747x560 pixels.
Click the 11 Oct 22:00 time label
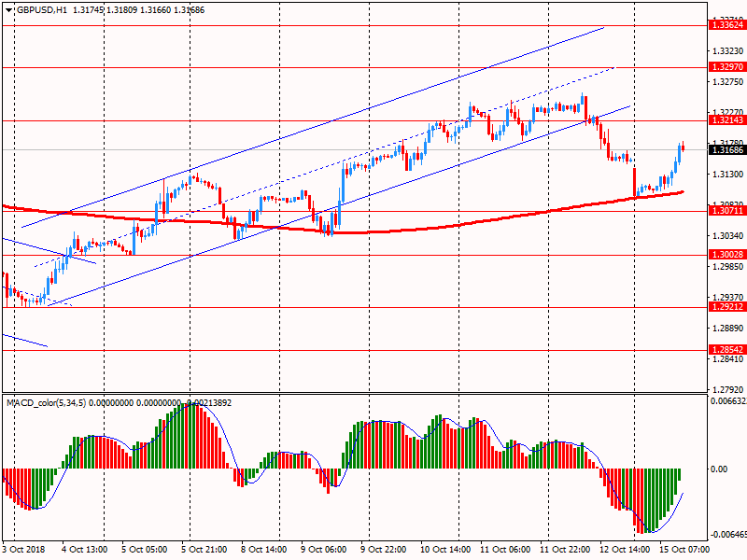[x=565, y=549]
